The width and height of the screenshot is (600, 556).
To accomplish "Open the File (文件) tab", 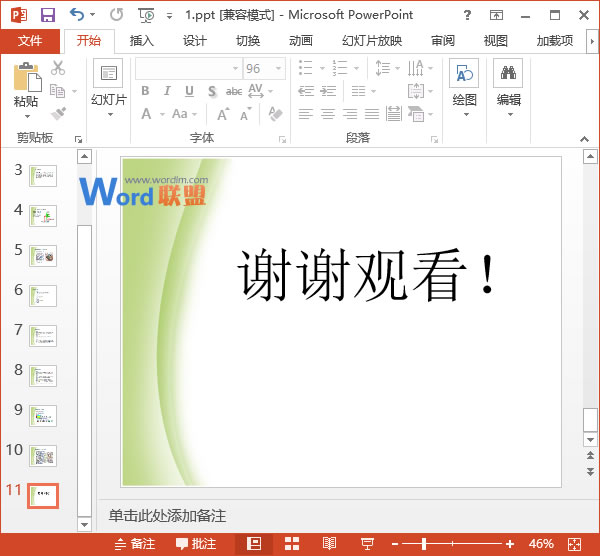I will [30, 41].
